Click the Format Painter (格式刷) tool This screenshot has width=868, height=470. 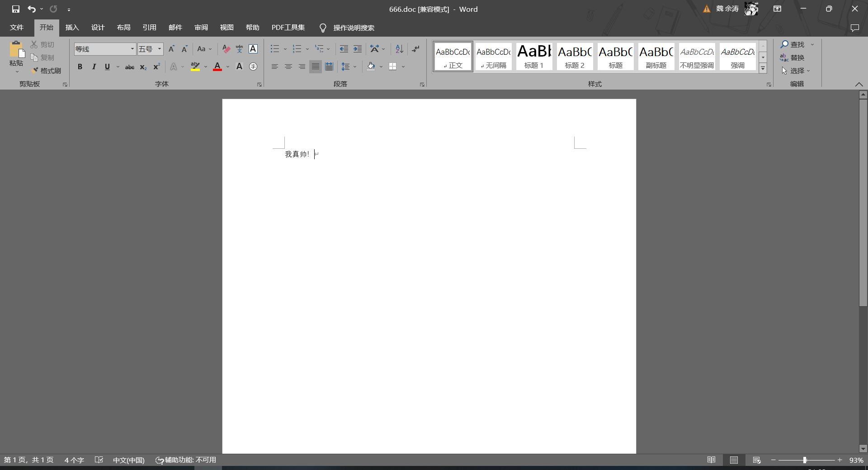(46, 71)
